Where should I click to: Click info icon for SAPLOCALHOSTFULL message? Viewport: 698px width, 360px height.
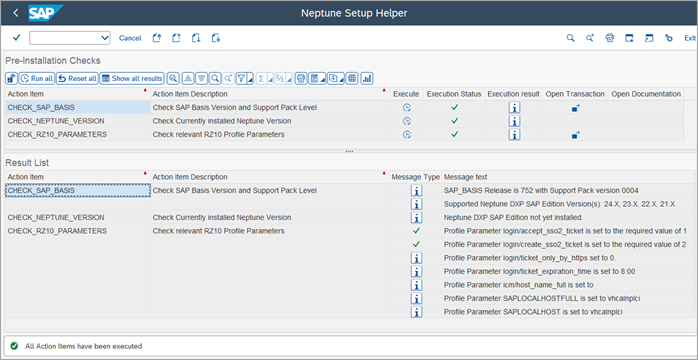[416, 298]
